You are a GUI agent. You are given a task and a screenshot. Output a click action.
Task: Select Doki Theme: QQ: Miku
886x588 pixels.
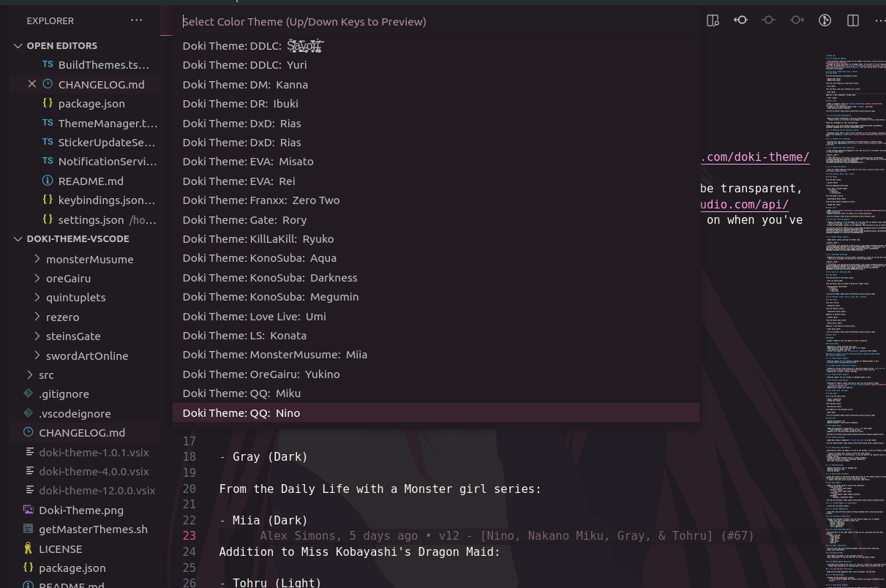[x=436, y=393]
